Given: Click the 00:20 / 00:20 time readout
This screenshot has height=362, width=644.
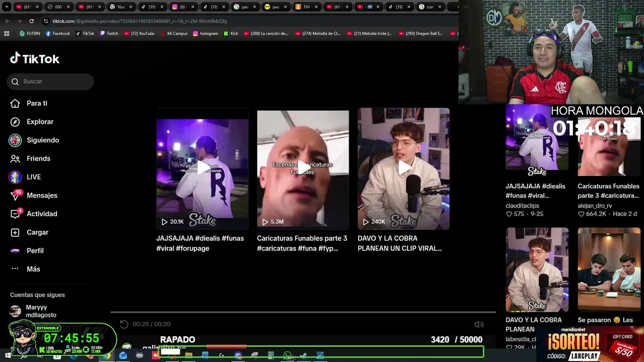Looking at the screenshot, I should [x=151, y=324].
